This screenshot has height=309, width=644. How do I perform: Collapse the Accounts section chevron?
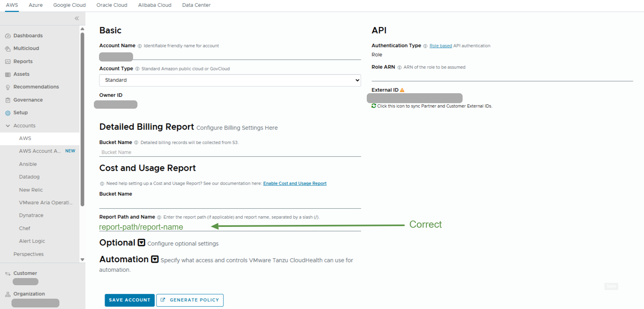[x=8, y=126]
